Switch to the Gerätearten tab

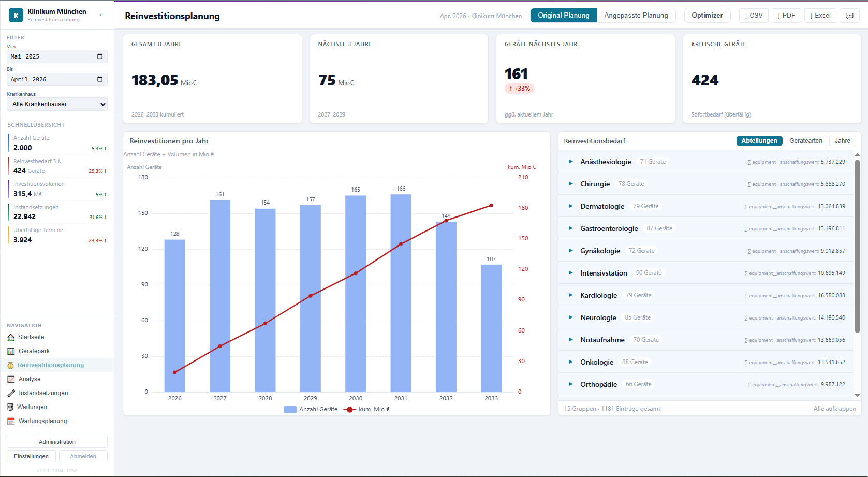pos(805,141)
